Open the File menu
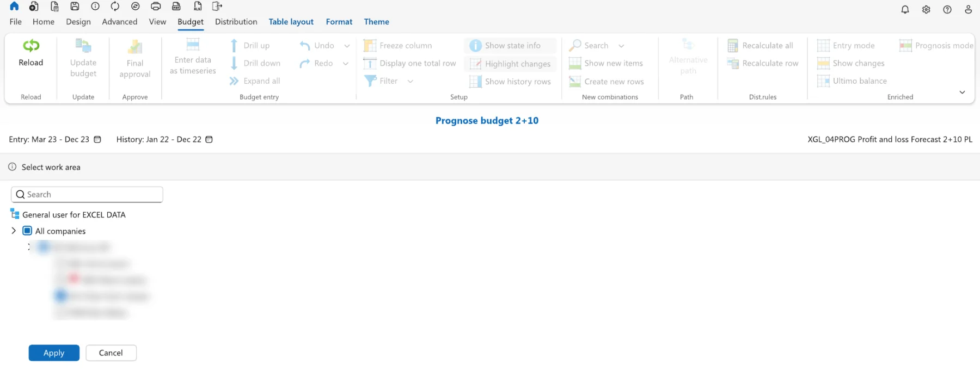 16,22
